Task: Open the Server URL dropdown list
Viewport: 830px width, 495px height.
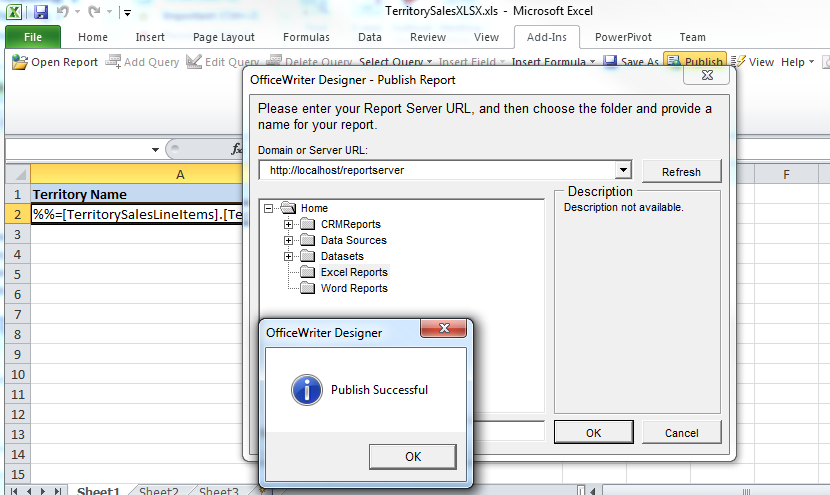Action: [x=623, y=171]
